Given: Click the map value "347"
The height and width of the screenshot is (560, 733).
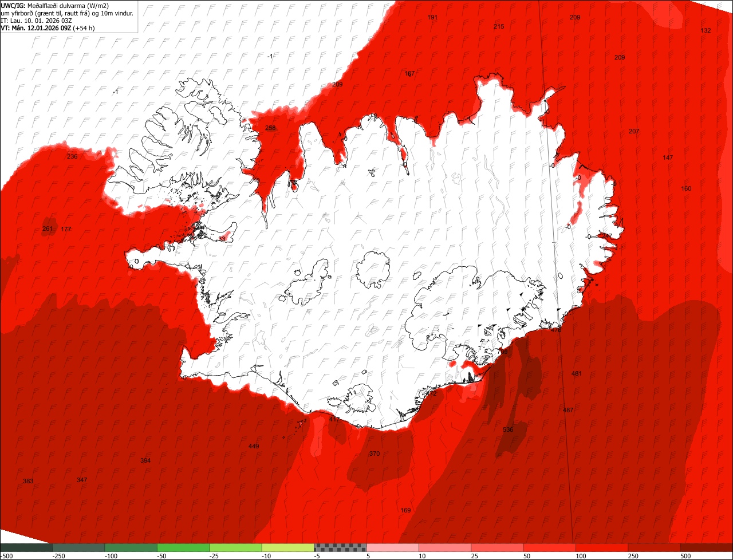Looking at the screenshot, I should coord(82,480).
